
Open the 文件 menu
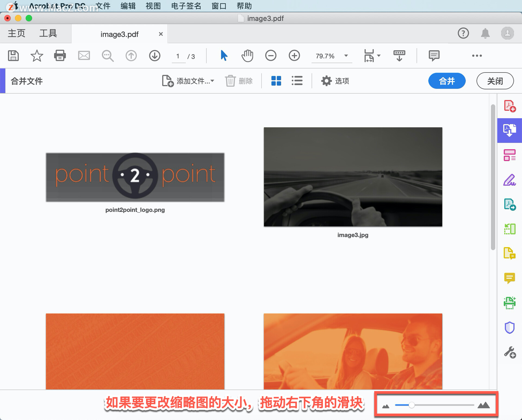click(103, 6)
